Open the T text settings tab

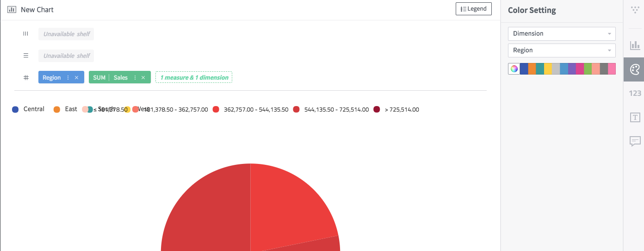point(635,118)
